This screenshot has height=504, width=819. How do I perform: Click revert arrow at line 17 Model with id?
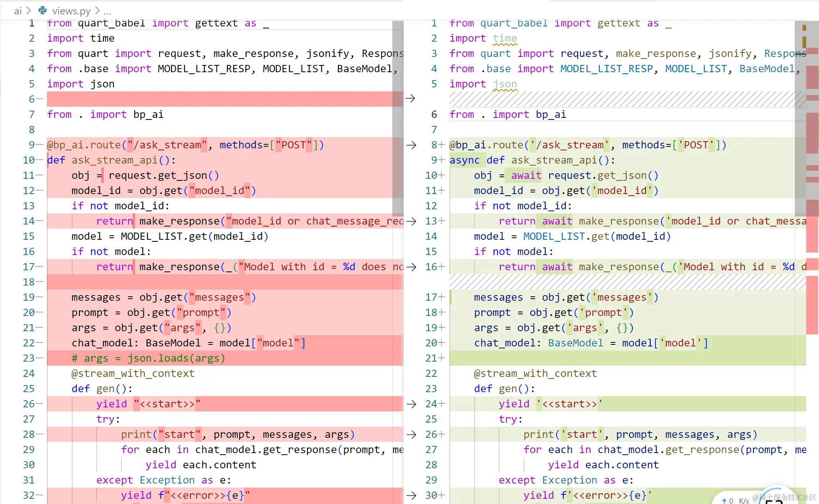[411, 267]
